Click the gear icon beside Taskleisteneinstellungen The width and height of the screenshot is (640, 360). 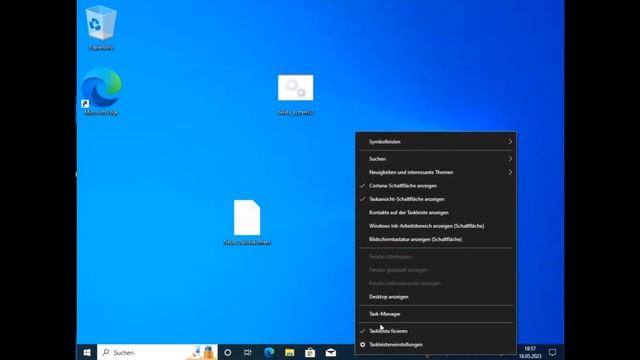(x=362, y=344)
